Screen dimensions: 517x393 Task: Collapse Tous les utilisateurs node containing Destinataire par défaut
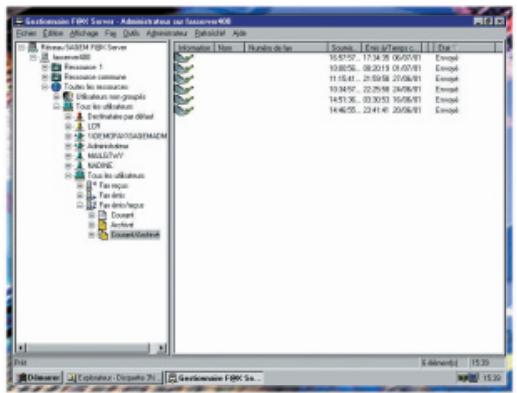pos(57,107)
